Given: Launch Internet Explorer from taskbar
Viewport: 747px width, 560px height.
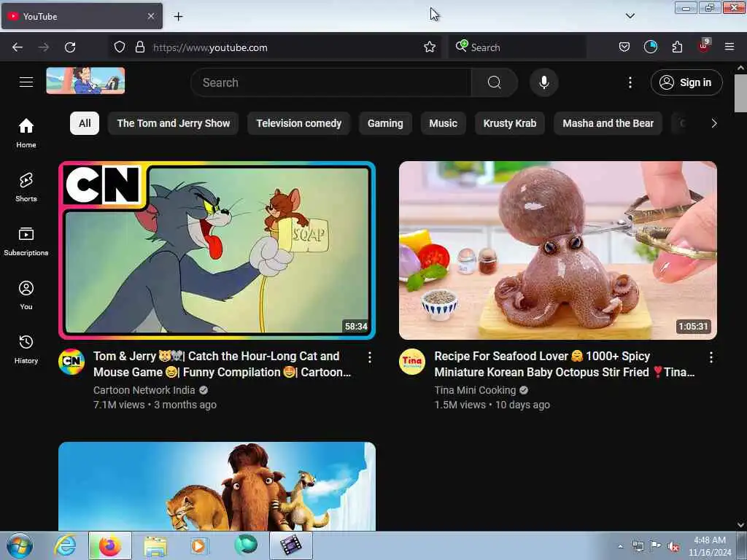Looking at the screenshot, I should [x=65, y=545].
